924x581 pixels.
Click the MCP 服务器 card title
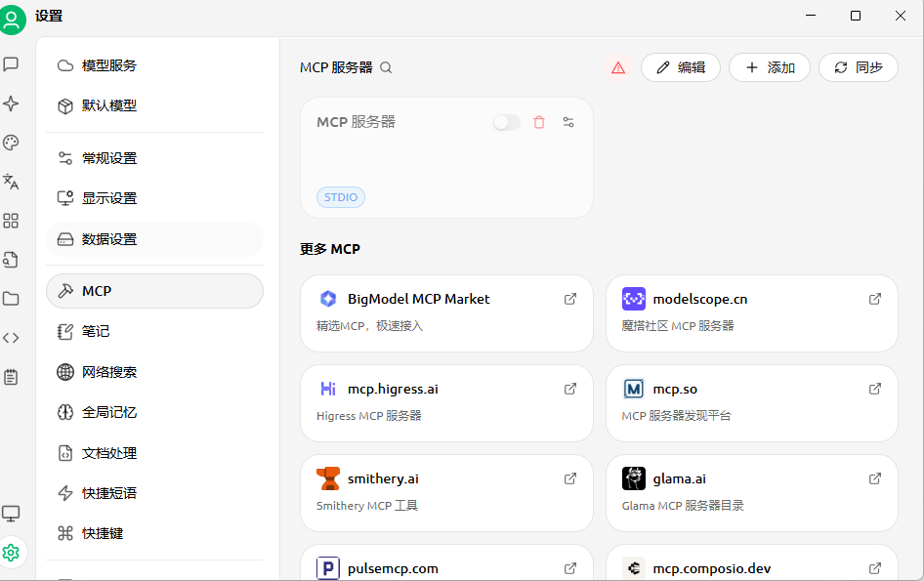[356, 122]
